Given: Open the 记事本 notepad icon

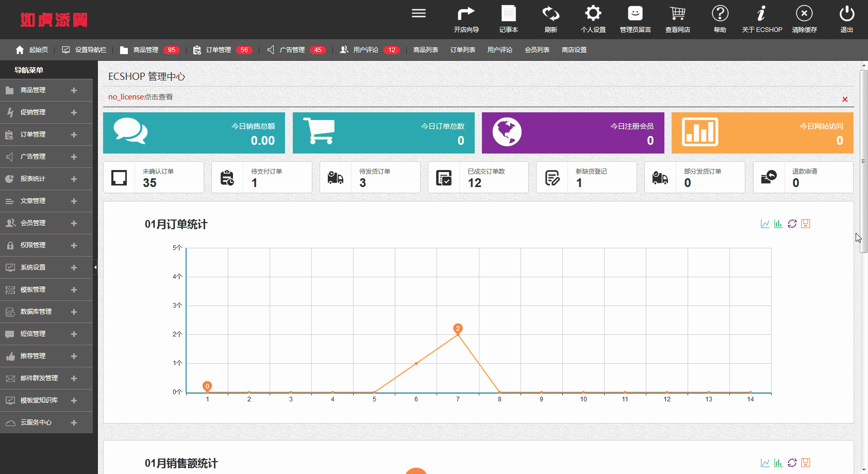Looking at the screenshot, I should click(x=508, y=13).
